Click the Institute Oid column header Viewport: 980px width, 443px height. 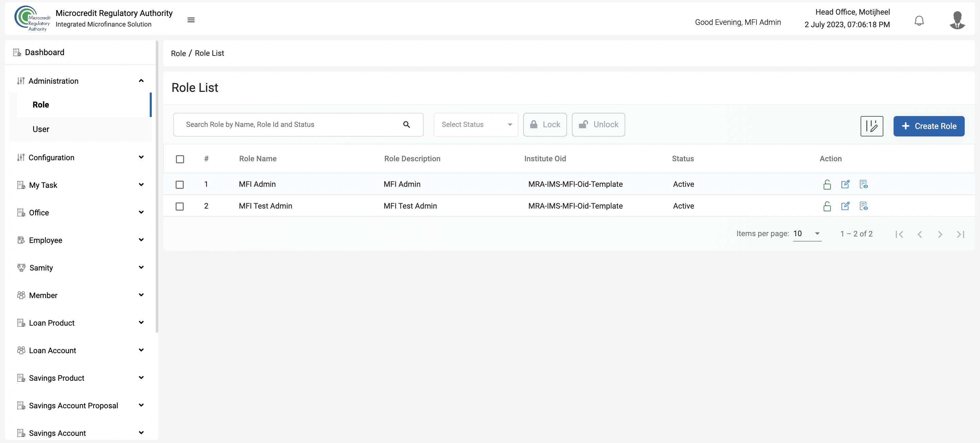(545, 159)
